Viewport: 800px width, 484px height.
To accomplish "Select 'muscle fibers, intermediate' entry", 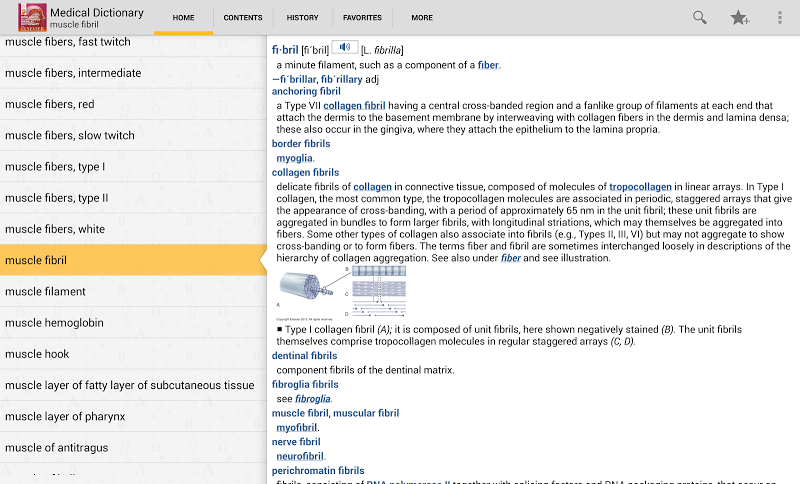I will [x=133, y=73].
